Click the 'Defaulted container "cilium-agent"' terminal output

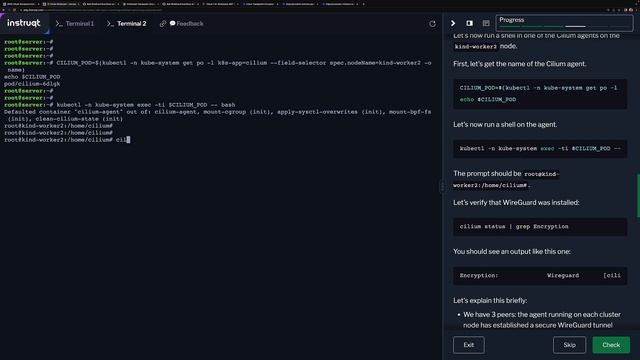click(218, 115)
